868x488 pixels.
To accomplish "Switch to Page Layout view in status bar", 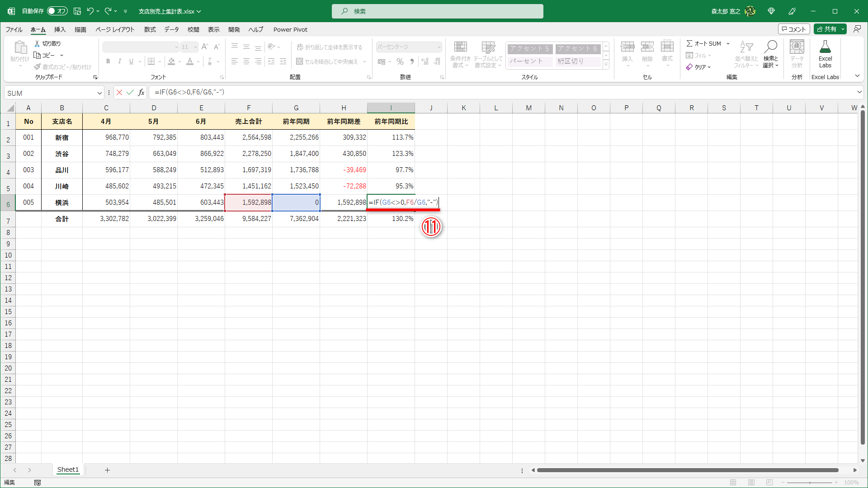I will point(751,483).
